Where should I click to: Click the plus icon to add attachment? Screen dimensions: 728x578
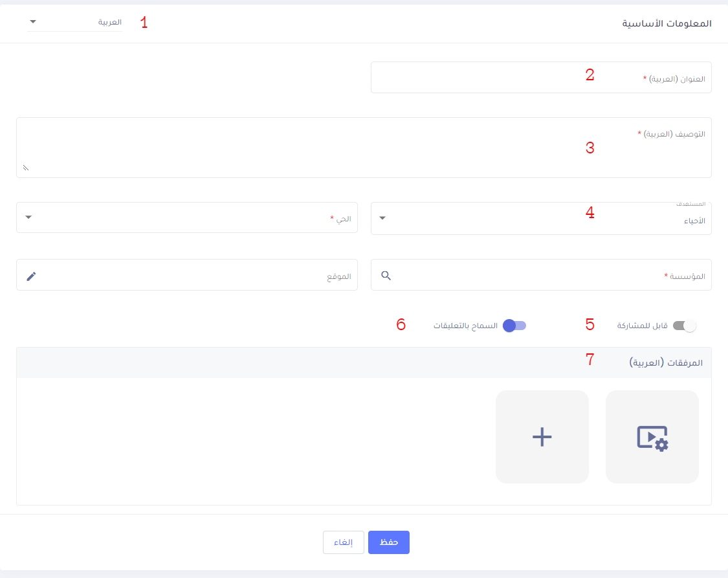click(542, 437)
